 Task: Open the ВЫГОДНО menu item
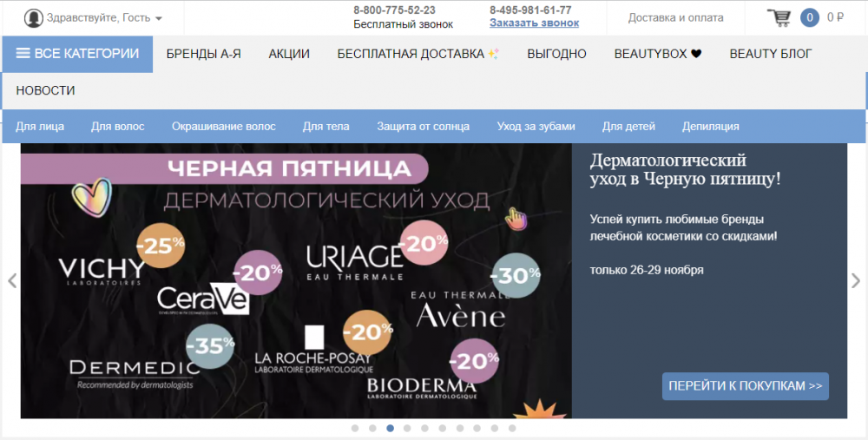coord(557,54)
